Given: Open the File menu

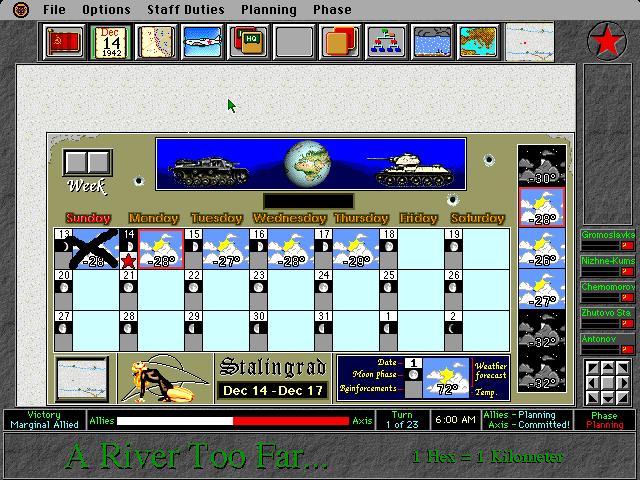Looking at the screenshot, I should pos(54,10).
